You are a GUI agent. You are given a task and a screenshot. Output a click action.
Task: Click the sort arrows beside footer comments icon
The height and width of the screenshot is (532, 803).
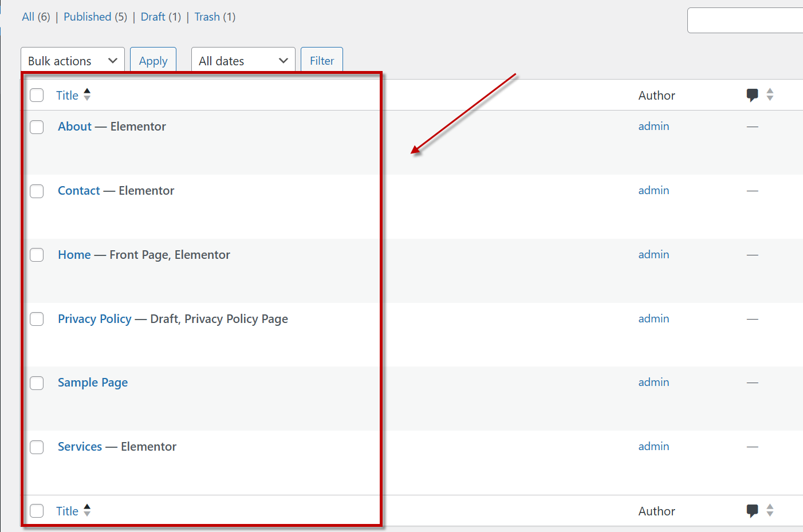click(x=770, y=510)
